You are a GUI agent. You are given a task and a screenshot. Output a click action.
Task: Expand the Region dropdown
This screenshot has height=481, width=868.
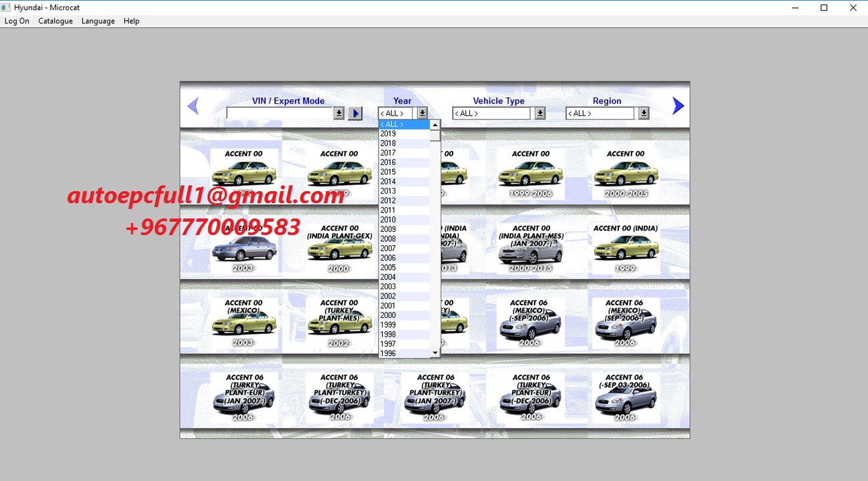pyautogui.click(x=644, y=114)
